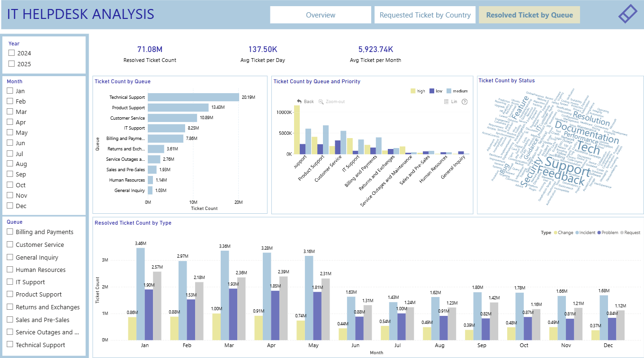Tick the Feb month checkbox
Viewport: 644px width, 358px height.
pyautogui.click(x=10, y=101)
